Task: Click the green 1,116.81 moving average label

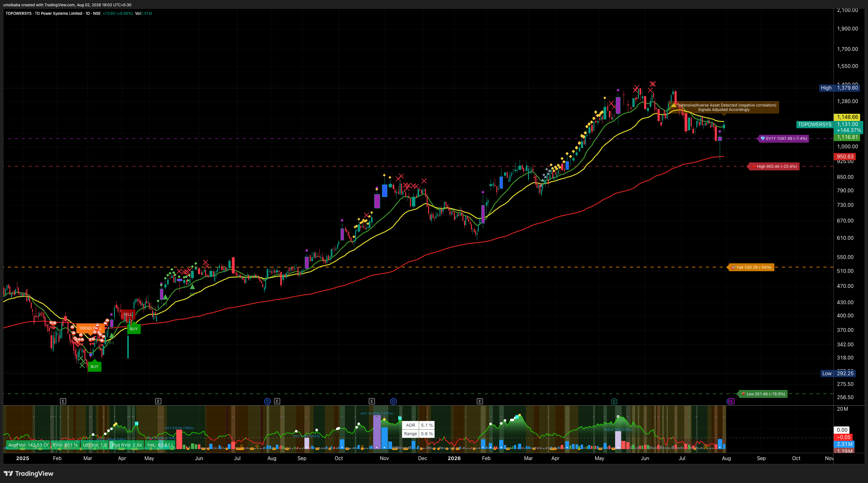Action: 847,137
